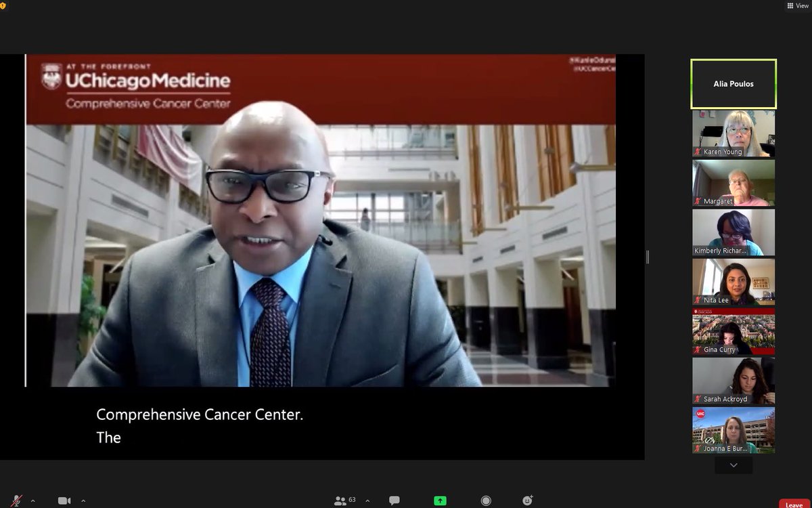Click the Record icon

(x=485, y=501)
